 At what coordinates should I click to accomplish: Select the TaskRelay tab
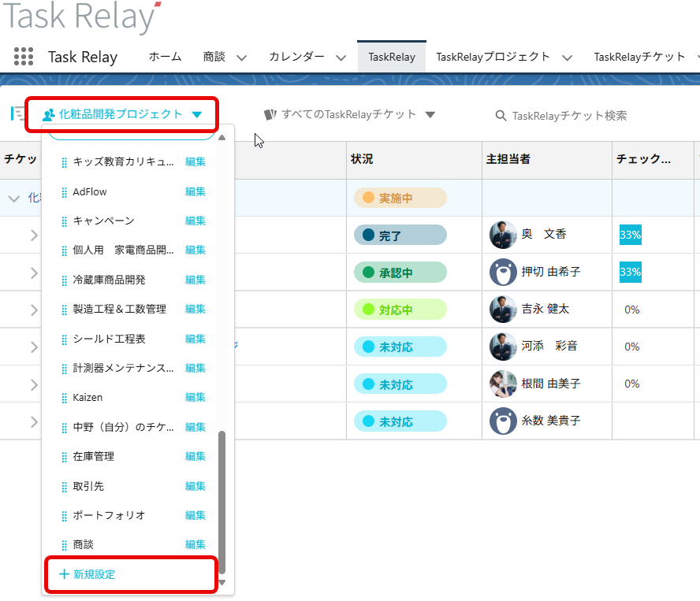click(392, 58)
